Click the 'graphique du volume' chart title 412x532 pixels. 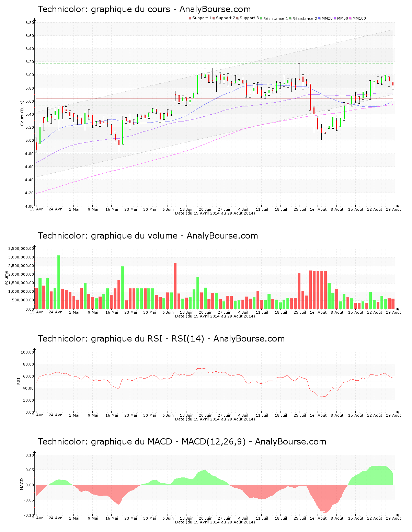point(148,236)
